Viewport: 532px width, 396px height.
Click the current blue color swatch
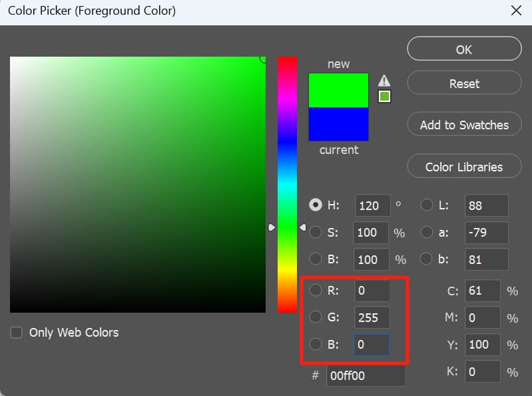coord(338,124)
